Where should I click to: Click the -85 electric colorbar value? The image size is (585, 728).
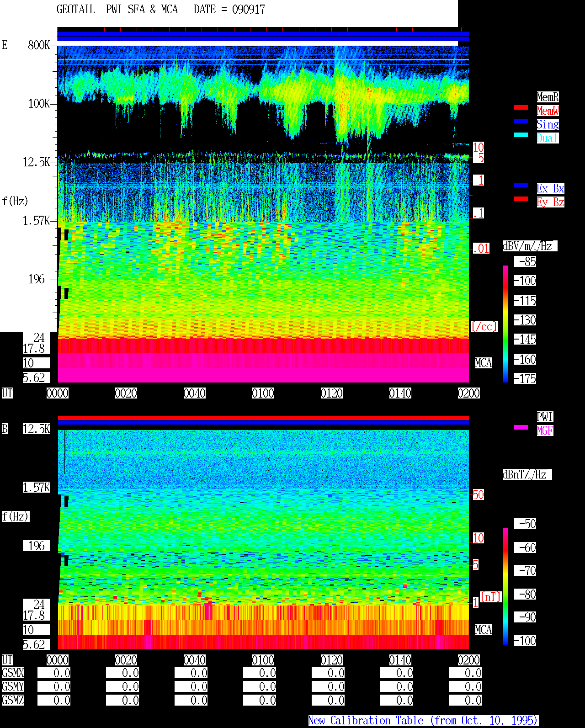pos(525,262)
